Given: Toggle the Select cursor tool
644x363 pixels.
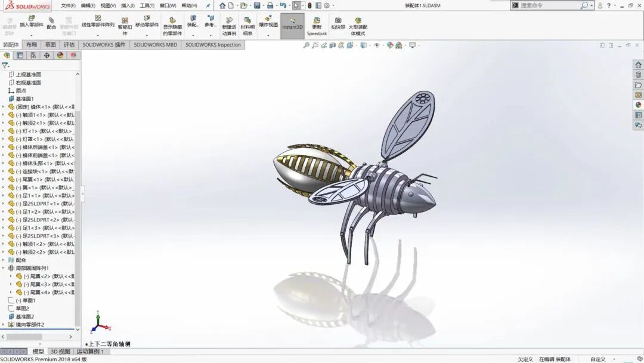Looking at the screenshot, I should coord(296,6).
